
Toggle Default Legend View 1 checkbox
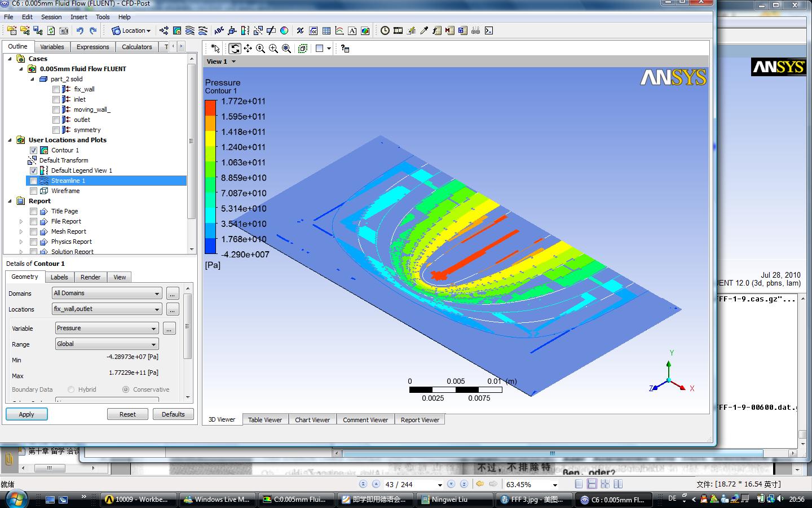33,170
